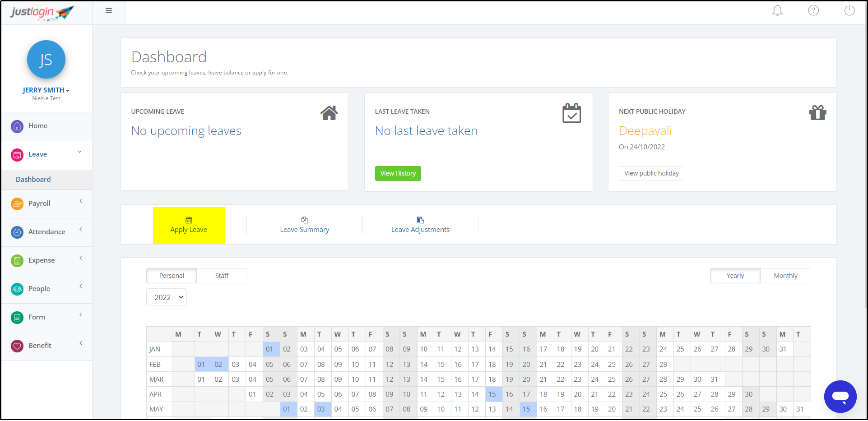Open the 2022 year selector

(166, 297)
